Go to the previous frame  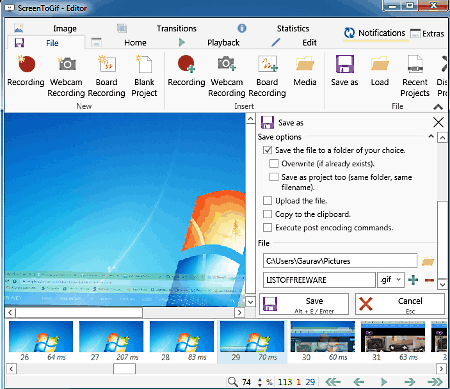[359, 382]
